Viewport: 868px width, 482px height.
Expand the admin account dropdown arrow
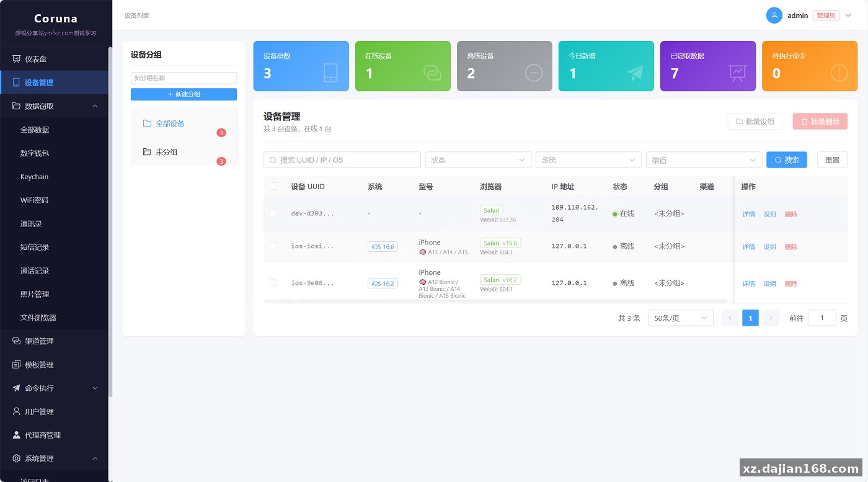[x=848, y=16]
